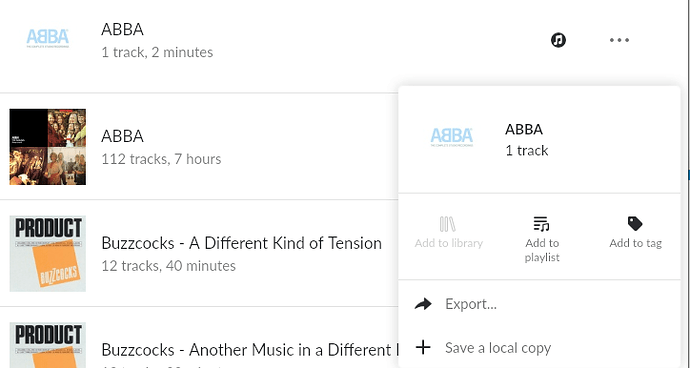
Task: Select the ABBA title with 1 track, 2 minutes
Action: [122, 29]
